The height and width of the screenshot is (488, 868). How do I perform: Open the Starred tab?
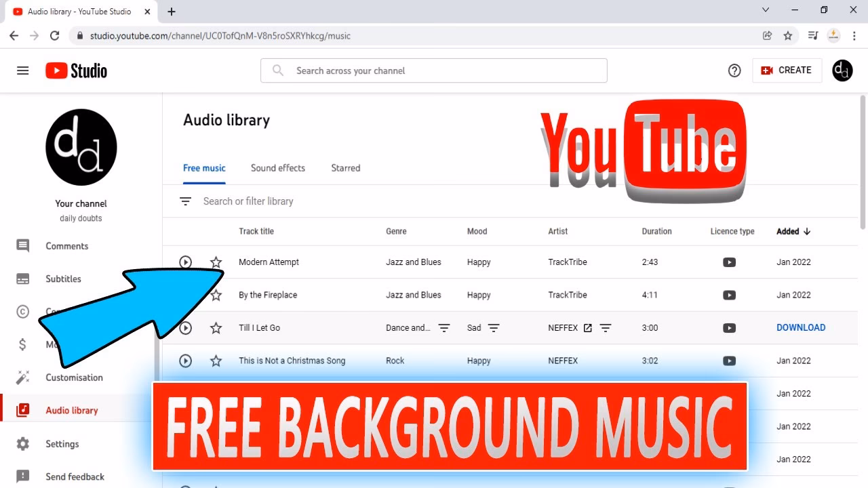pyautogui.click(x=345, y=167)
